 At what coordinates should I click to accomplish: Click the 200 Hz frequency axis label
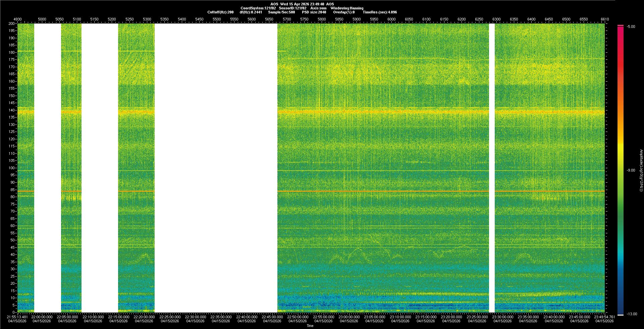point(12,23)
